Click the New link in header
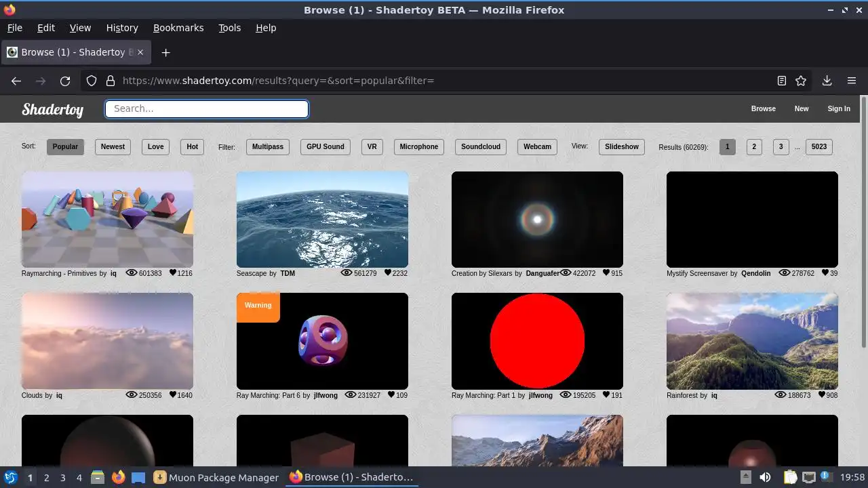This screenshot has height=488, width=868. point(802,108)
